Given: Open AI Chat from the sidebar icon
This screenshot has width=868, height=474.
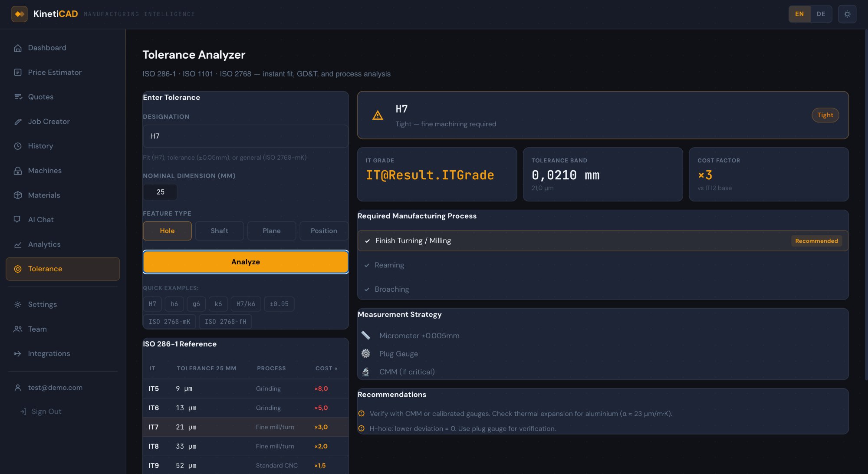Looking at the screenshot, I should 17,220.
